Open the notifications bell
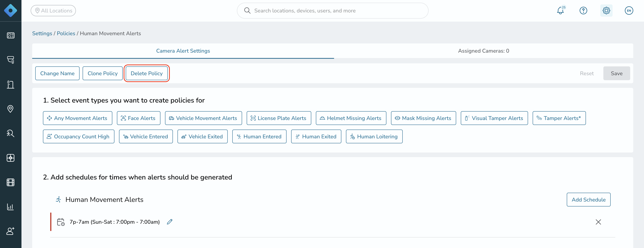Image resolution: width=644 pixels, height=248 pixels. pos(560,11)
